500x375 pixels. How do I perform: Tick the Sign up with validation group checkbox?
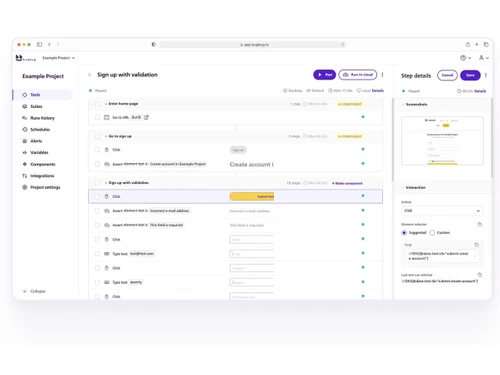97,183
